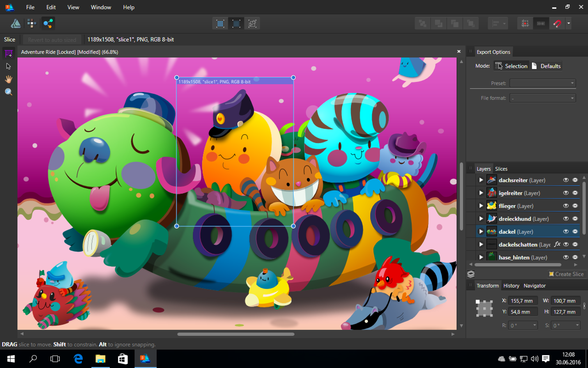Screen dimensions: 588x368
Task: Choose the Defaults mode button
Action: point(546,66)
